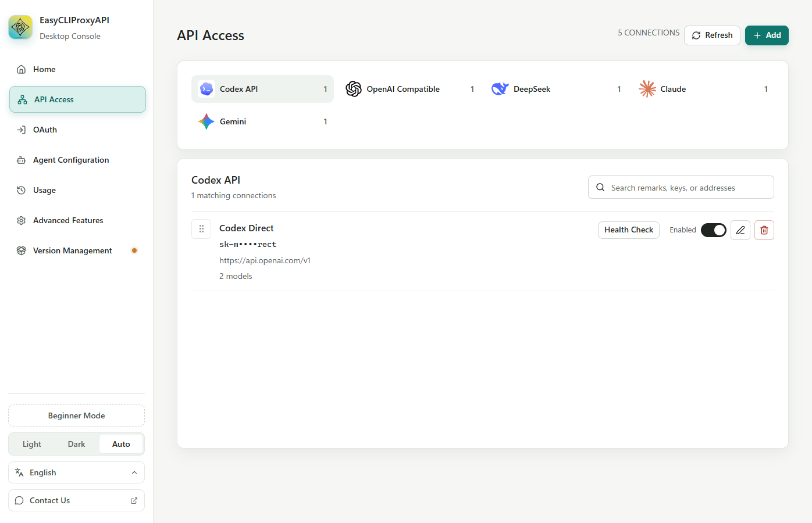812x523 pixels.
Task: Add a new API connection
Action: [767, 35]
